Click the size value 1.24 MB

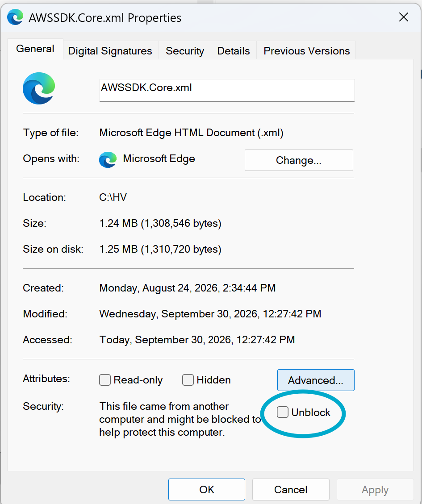tap(160, 223)
